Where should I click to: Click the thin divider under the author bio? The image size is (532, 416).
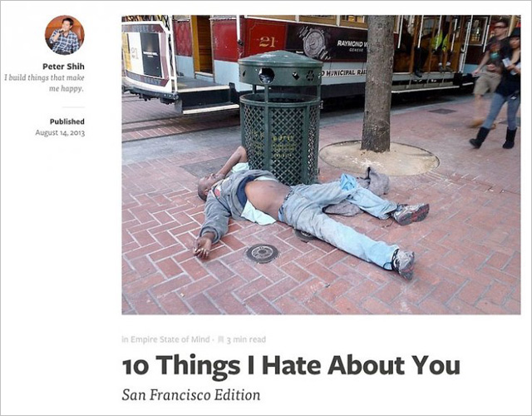click(73, 107)
